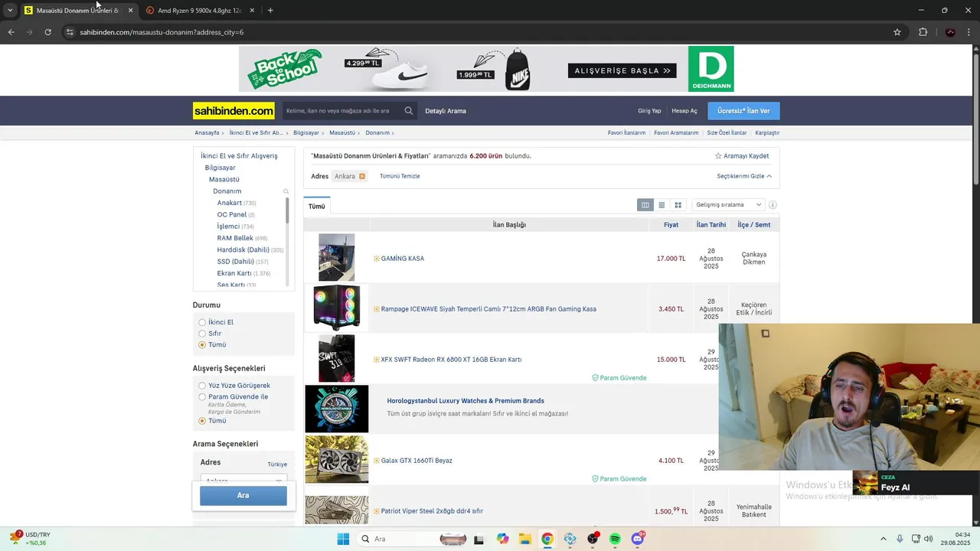Click the search magnifier icon in header
Screen dimensions: 980x551
[409, 111]
